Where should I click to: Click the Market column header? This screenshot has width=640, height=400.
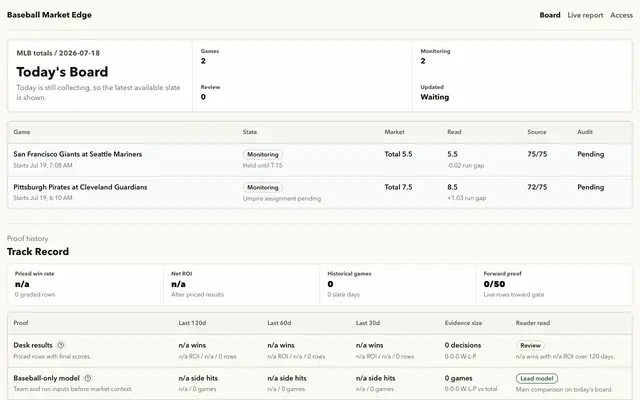tap(394, 132)
